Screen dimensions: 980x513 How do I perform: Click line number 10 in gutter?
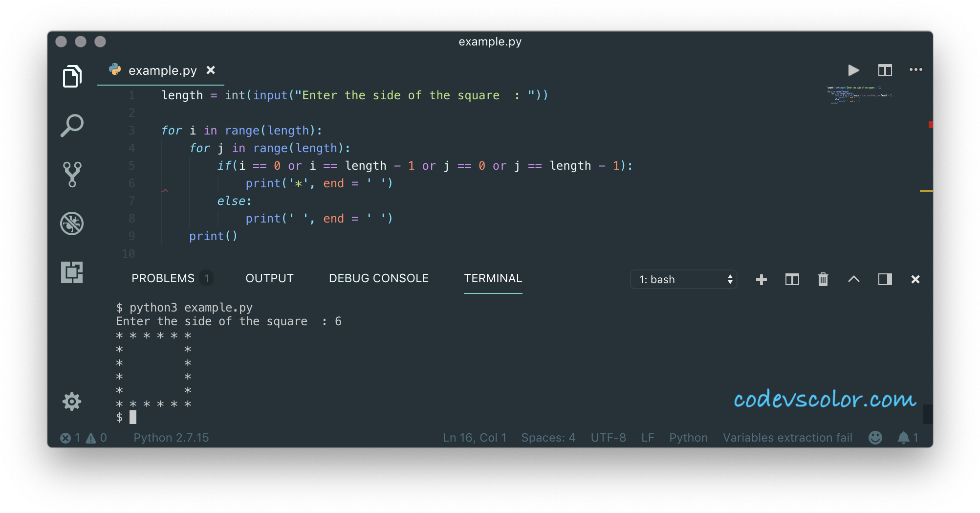(x=128, y=254)
